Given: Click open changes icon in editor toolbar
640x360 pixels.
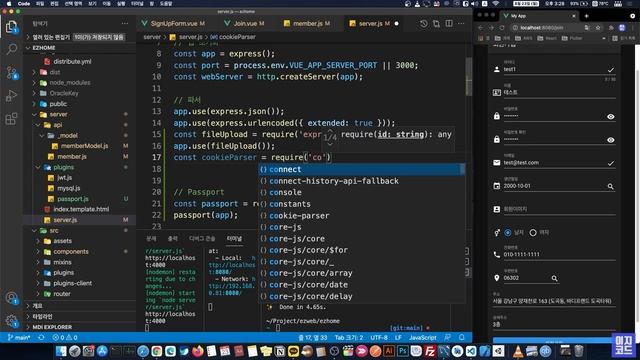Looking at the screenshot, I should (x=436, y=24).
